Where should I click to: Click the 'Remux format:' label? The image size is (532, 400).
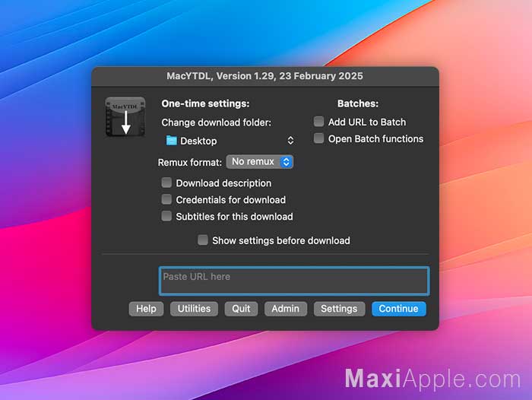190,163
